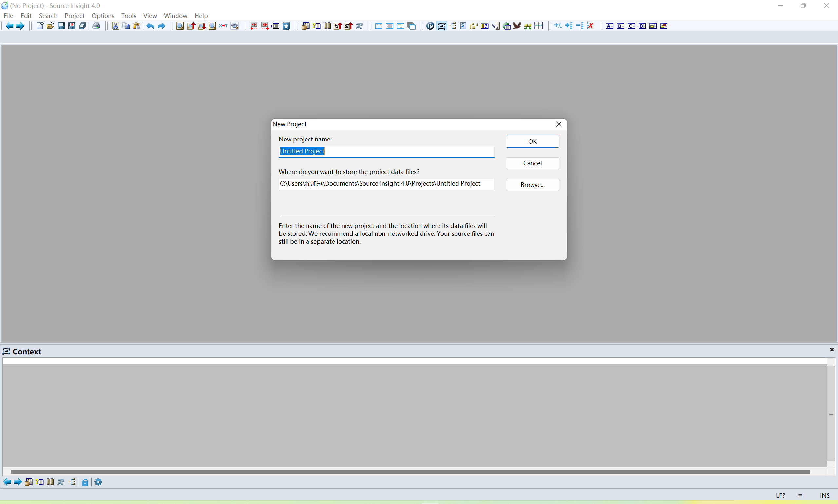Click the Lock Context Window padlock icon

click(x=85, y=482)
